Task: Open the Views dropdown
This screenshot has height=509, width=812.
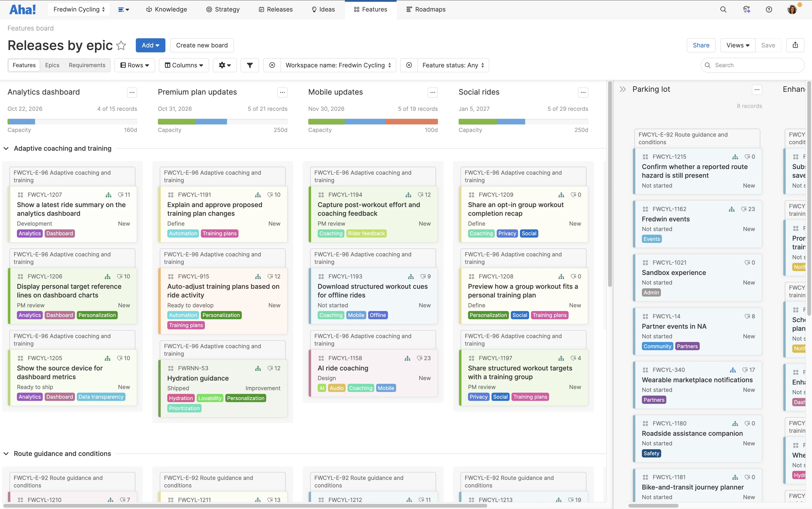Action: (x=738, y=45)
